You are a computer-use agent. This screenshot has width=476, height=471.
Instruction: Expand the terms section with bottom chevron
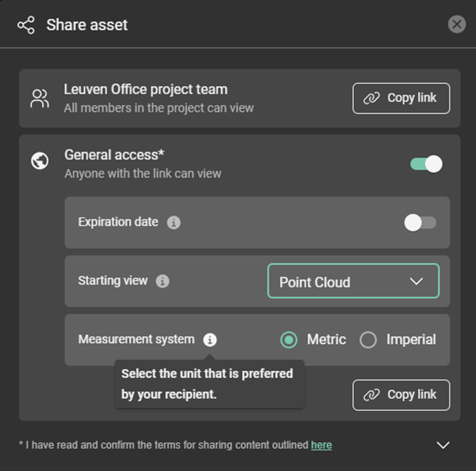click(444, 445)
